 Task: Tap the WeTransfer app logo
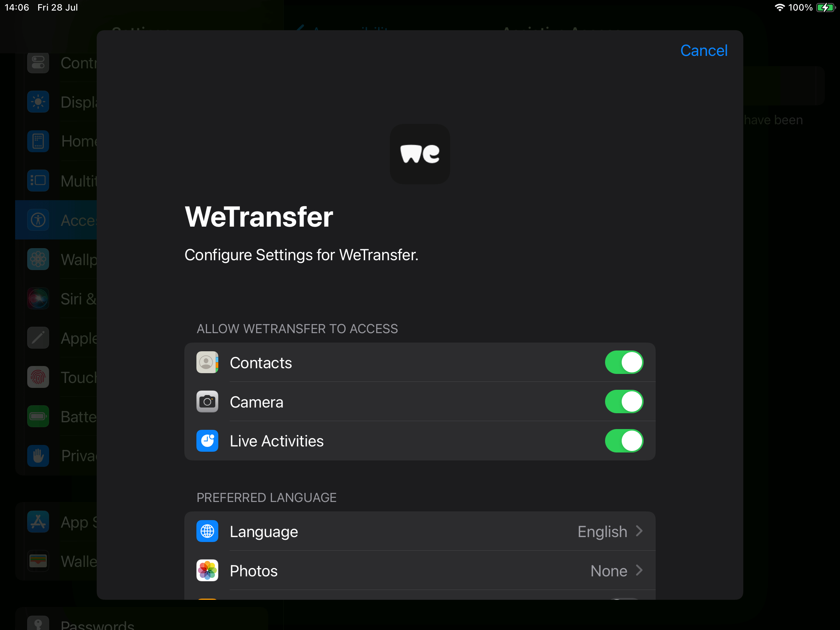point(420,154)
